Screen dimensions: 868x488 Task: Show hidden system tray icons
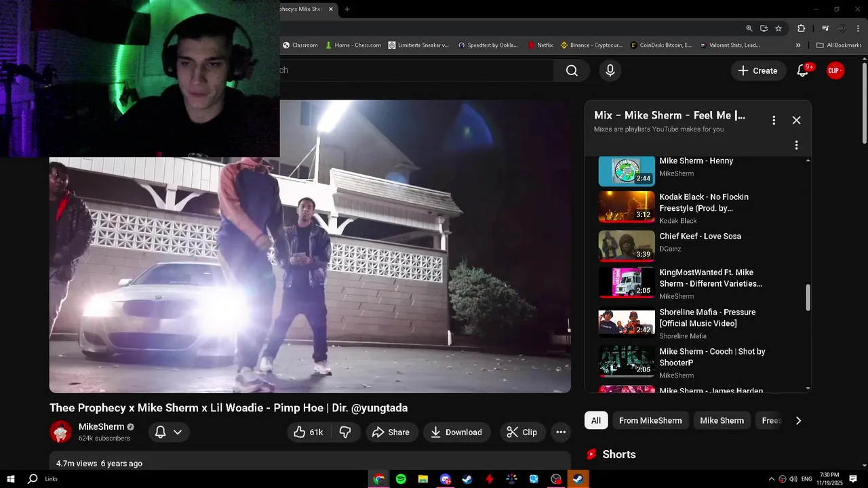[771, 479]
